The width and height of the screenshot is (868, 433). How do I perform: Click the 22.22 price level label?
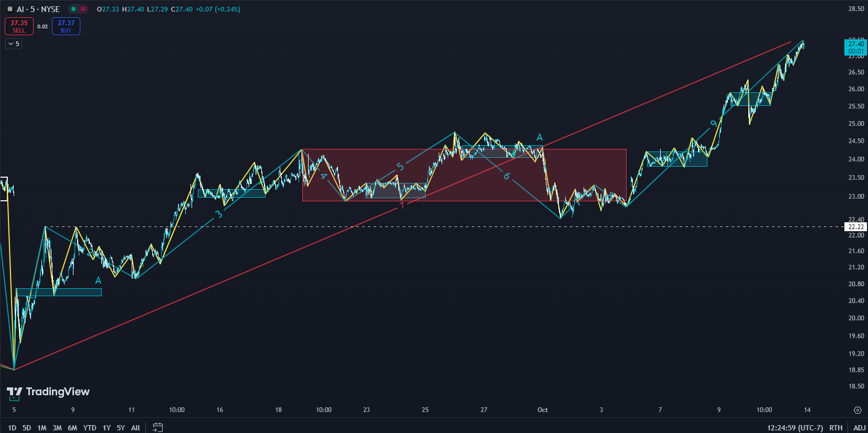click(856, 227)
